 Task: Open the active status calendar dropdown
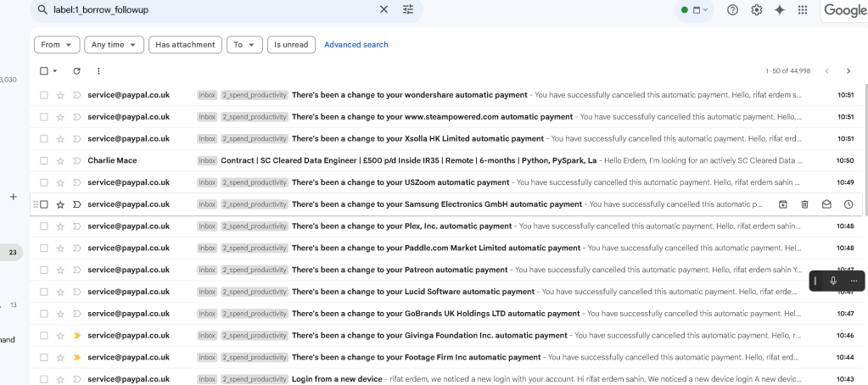695,9
